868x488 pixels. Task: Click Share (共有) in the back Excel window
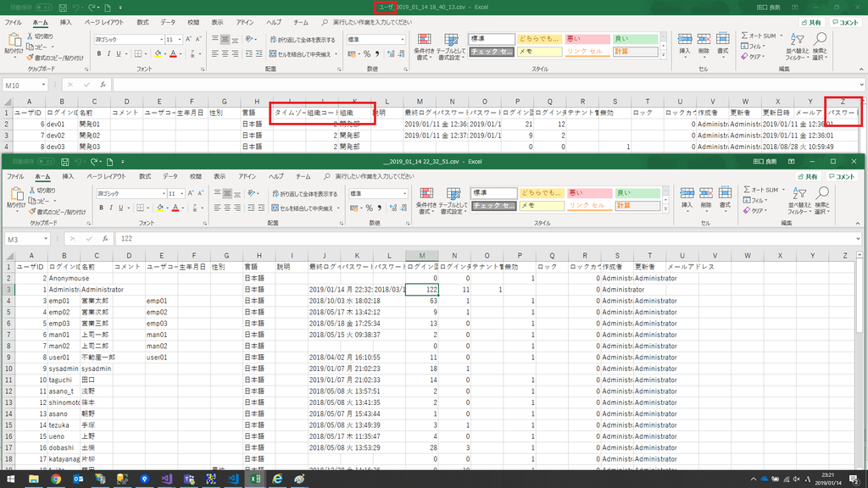point(811,23)
